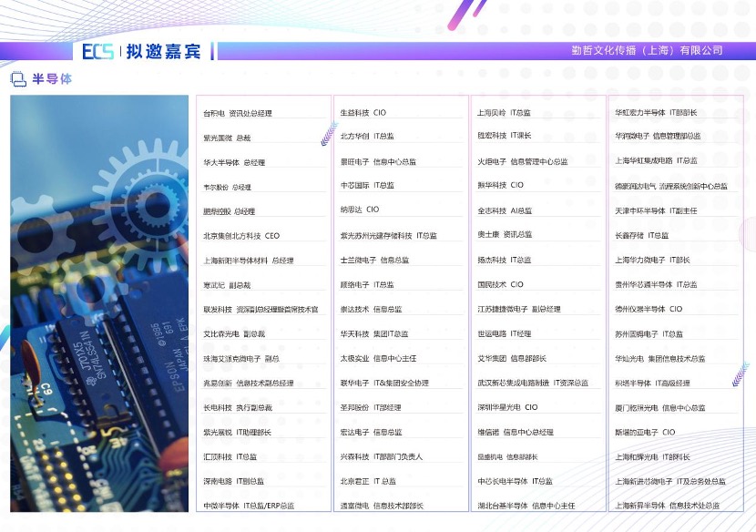
Task: Select the row 联发科技 资深副总经理
Action: 261,310
